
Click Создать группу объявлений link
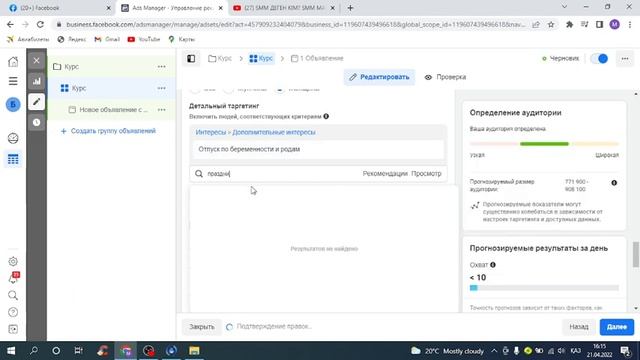(x=108, y=131)
